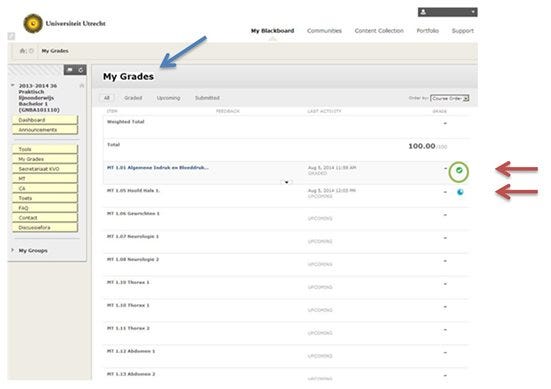Image resolution: width=551 pixels, height=389 pixels.
Task: Open Secretariaat KVO in the course menu
Action: tap(45, 169)
